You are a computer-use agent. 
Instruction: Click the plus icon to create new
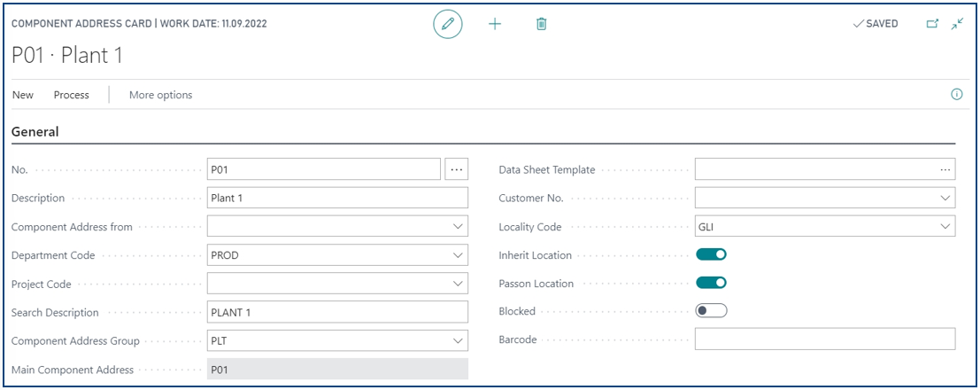(x=495, y=25)
